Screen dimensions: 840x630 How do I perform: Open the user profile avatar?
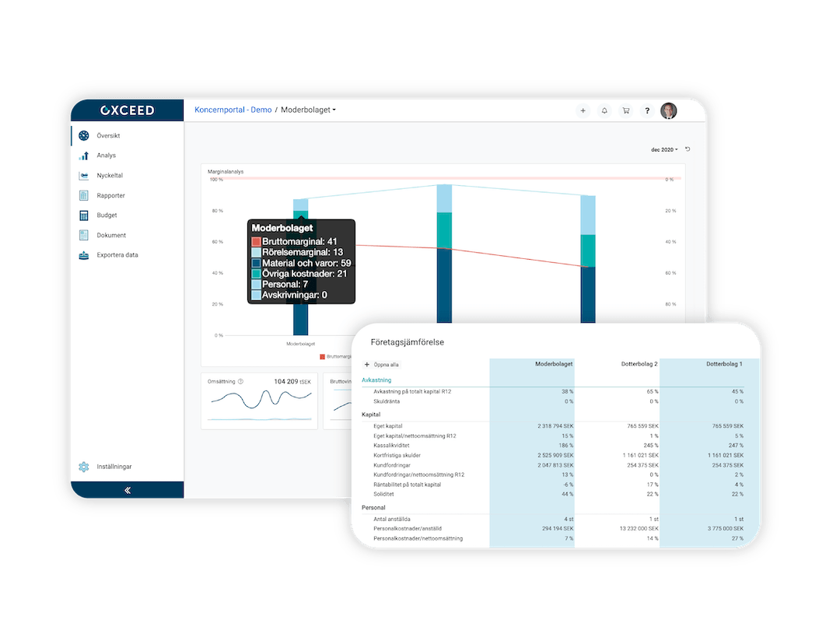point(669,110)
